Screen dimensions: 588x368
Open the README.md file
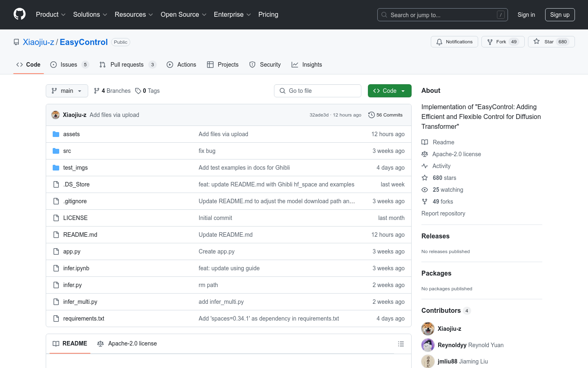80,235
